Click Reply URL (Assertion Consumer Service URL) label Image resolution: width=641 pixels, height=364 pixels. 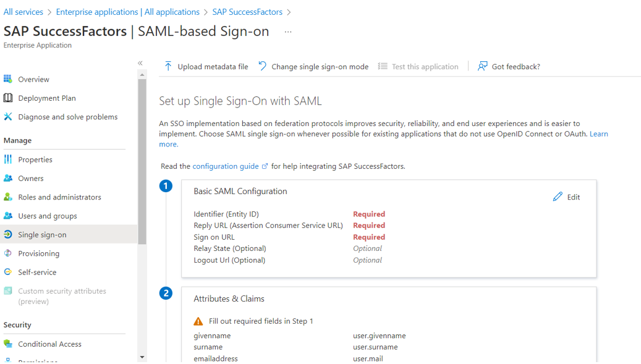(268, 225)
